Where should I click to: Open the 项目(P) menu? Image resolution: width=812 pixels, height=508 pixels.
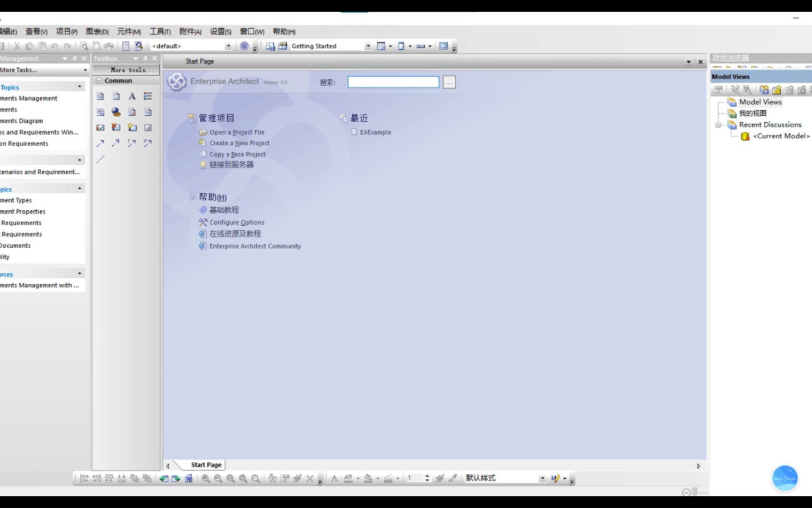coord(67,32)
